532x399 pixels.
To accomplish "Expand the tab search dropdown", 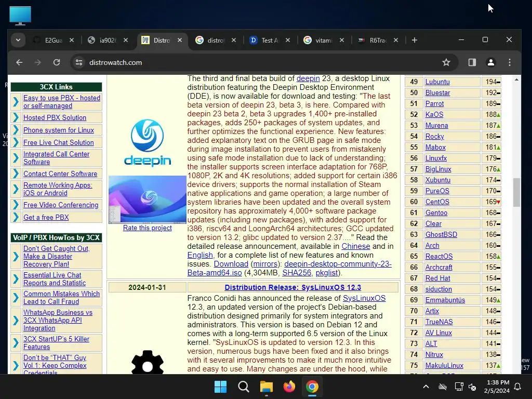I will click(x=18, y=40).
